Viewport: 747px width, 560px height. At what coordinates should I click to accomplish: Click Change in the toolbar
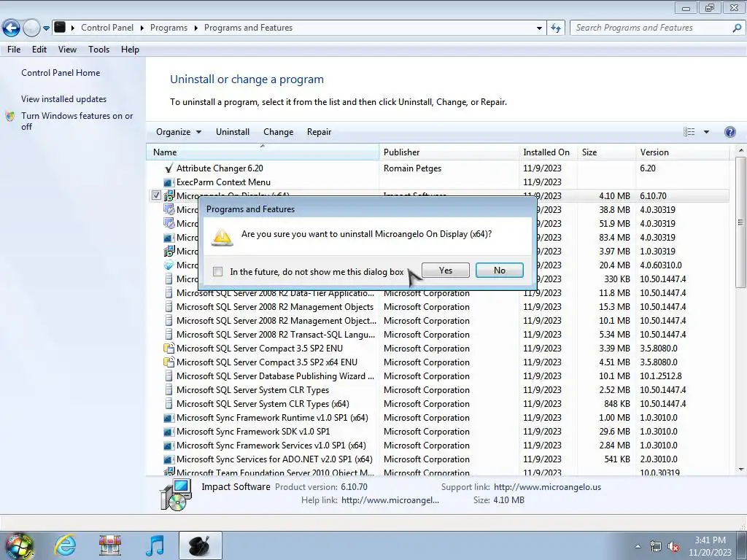pos(278,132)
